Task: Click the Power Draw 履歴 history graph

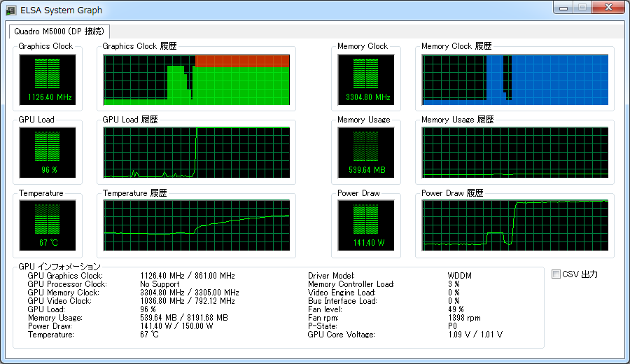Action: click(515, 225)
